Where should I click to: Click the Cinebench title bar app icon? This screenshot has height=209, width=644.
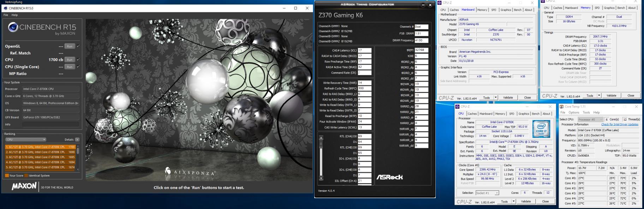[5, 8]
